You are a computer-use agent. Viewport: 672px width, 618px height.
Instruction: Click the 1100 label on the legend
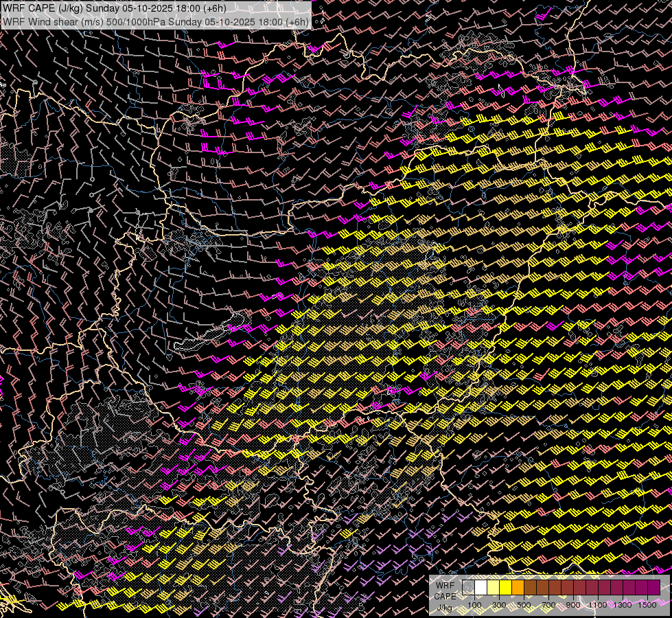(x=598, y=605)
